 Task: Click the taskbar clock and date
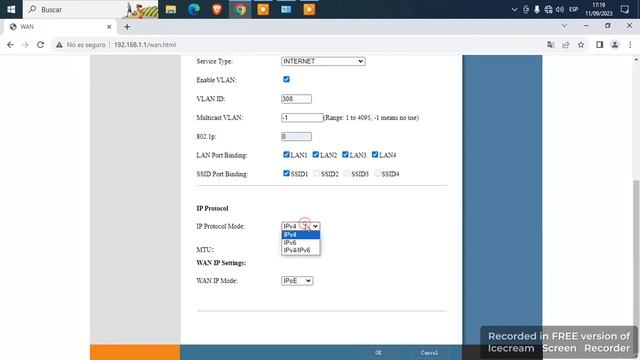[x=599, y=9]
